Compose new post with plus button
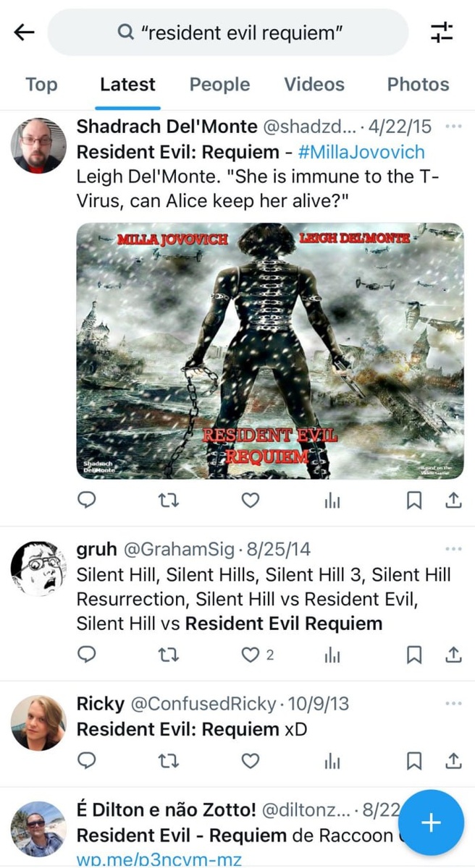The image size is (475, 868). pos(431,822)
